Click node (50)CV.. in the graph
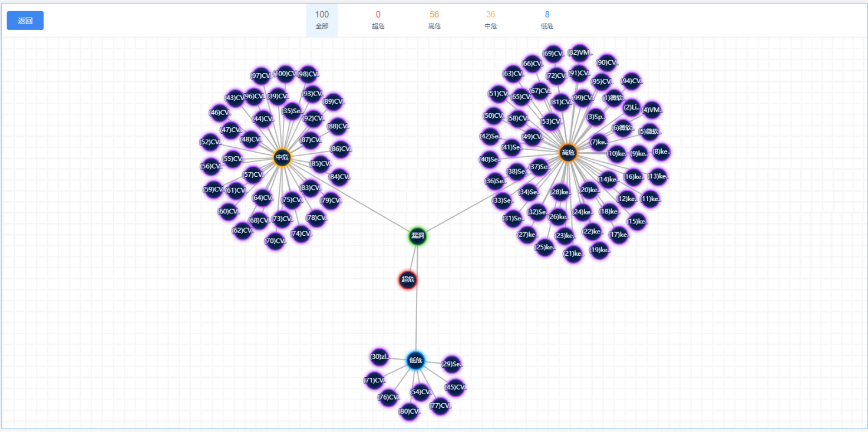Screen dimensions: 868x432 pyautogui.click(x=493, y=116)
